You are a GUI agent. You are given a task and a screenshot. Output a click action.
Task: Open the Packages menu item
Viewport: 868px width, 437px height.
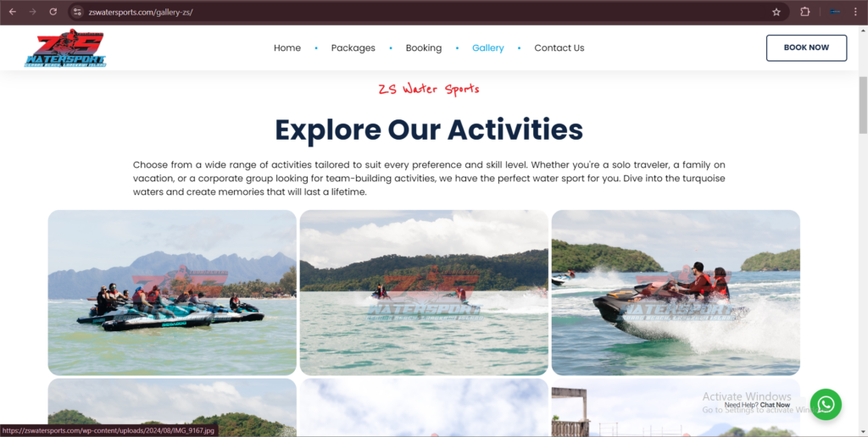353,48
